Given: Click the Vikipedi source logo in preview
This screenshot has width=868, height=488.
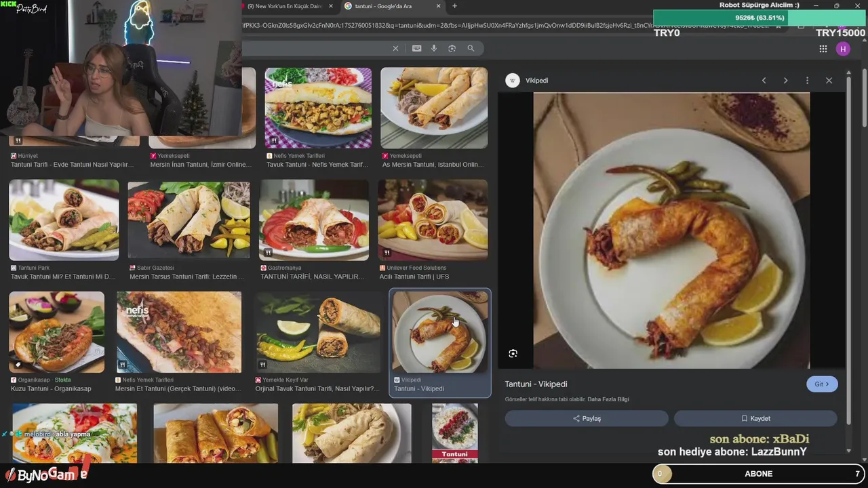Looking at the screenshot, I should 513,81.
